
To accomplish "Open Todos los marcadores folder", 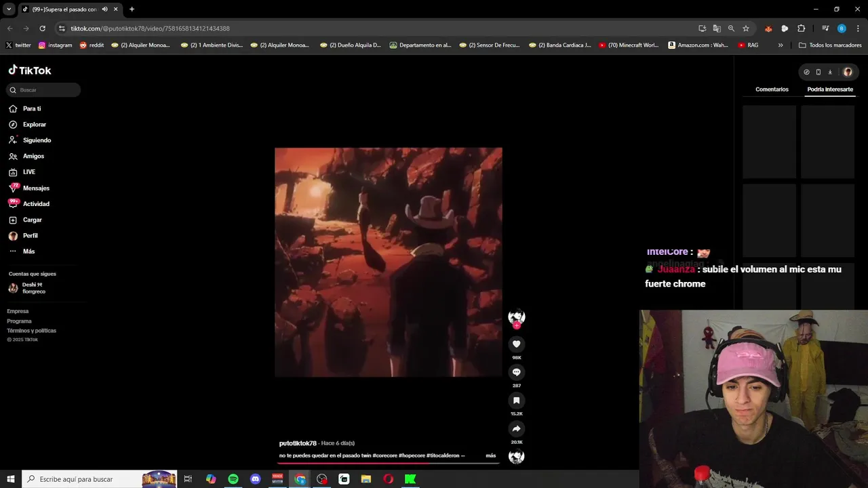I will tap(830, 45).
